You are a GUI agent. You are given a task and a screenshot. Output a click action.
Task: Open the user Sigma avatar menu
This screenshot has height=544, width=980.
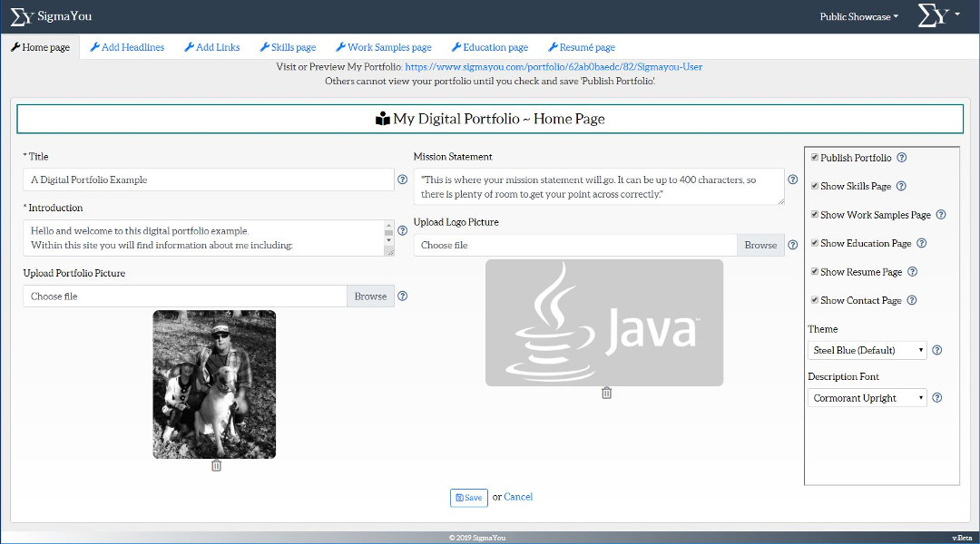pyautogui.click(x=939, y=15)
